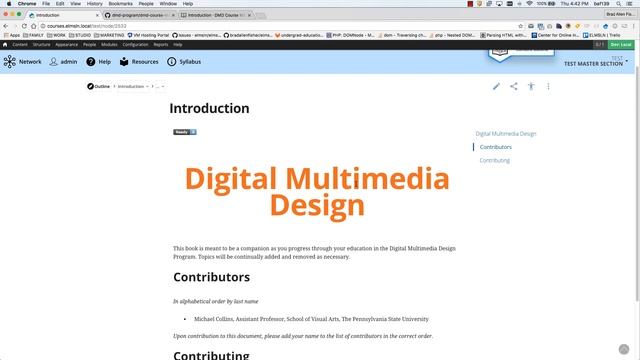The image size is (640, 360).
Task: Jump to Contributors in page outline
Action: pos(496,147)
